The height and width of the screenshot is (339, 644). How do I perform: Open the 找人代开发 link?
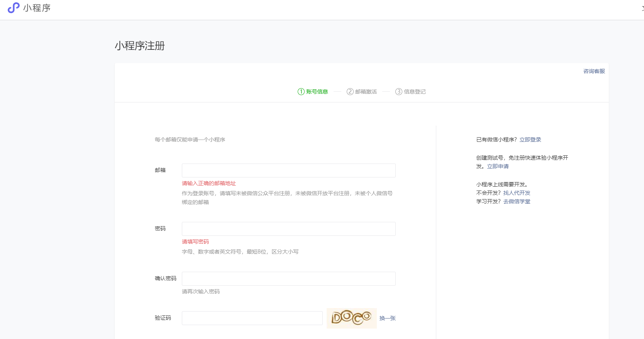point(517,193)
